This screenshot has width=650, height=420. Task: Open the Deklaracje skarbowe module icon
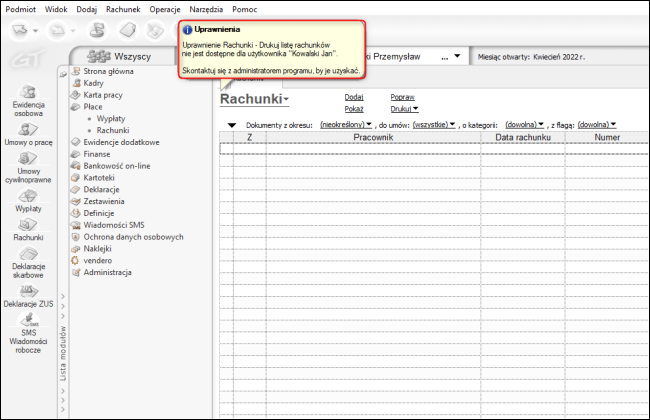pyautogui.click(x=28, y=254)
